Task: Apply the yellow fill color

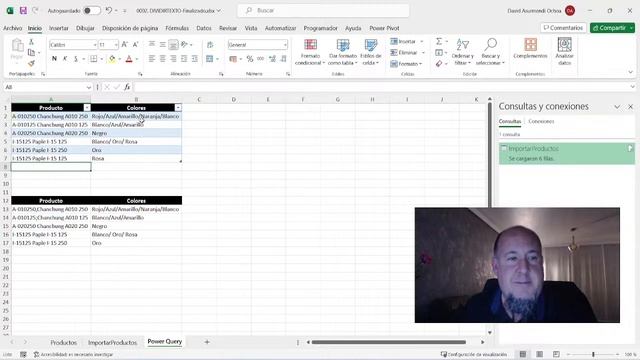Action: point(112,59)
